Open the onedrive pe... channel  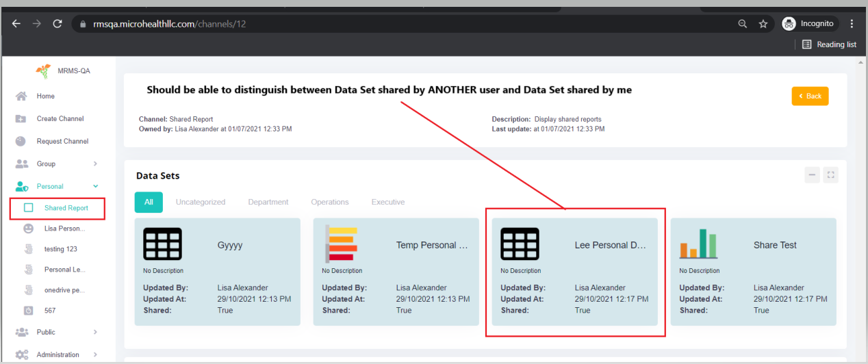[x=64, y=289]
